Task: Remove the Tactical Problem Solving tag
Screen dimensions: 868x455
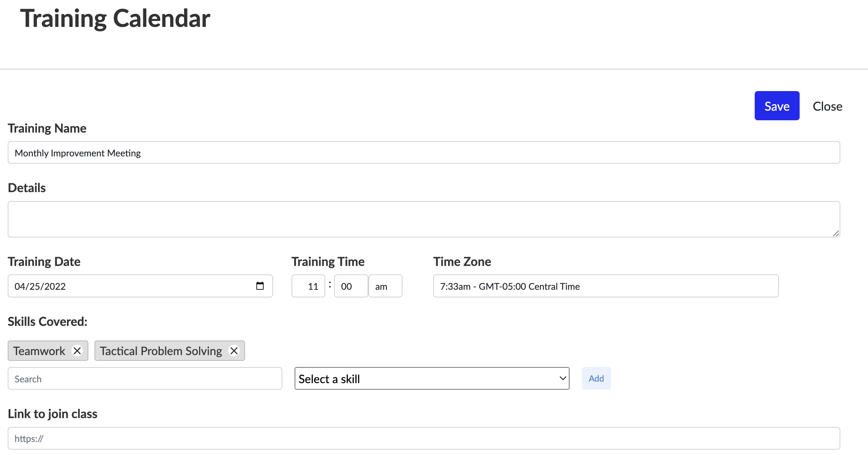Action: point(234,350)
